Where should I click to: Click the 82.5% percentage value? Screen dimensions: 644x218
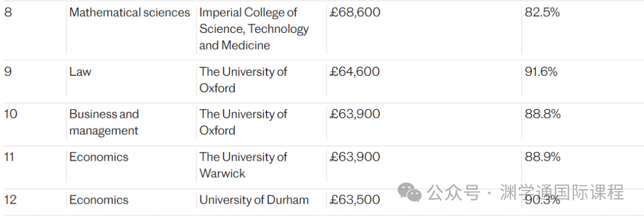click(x=542, y=13)
